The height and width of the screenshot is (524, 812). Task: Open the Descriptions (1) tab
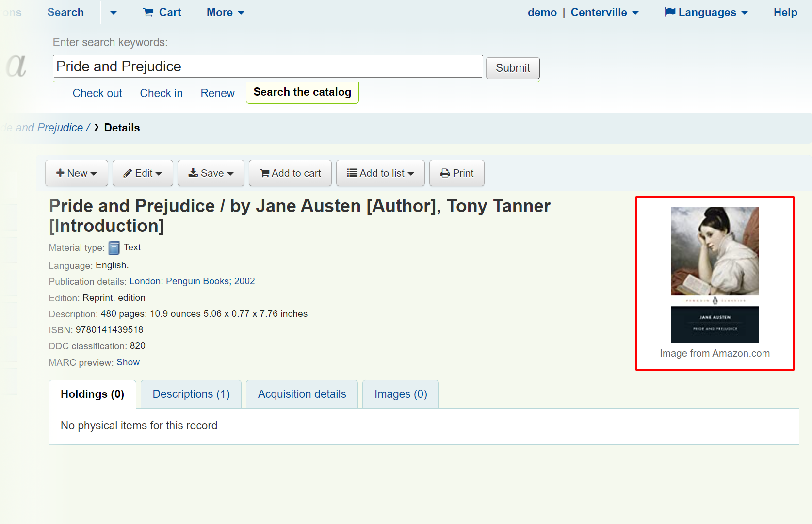(x=191, y=394)
